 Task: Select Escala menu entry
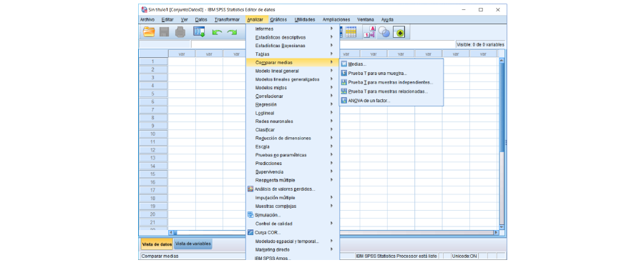tap(293, 146)
